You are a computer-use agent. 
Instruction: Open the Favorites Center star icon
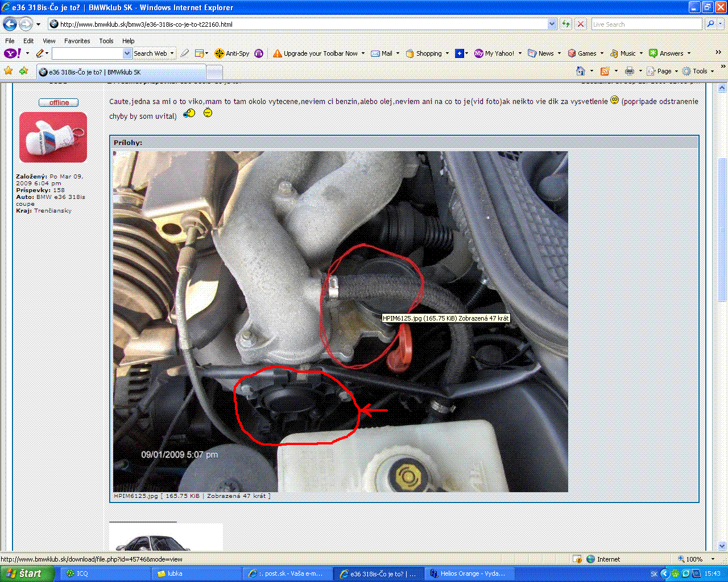point(8,71)
